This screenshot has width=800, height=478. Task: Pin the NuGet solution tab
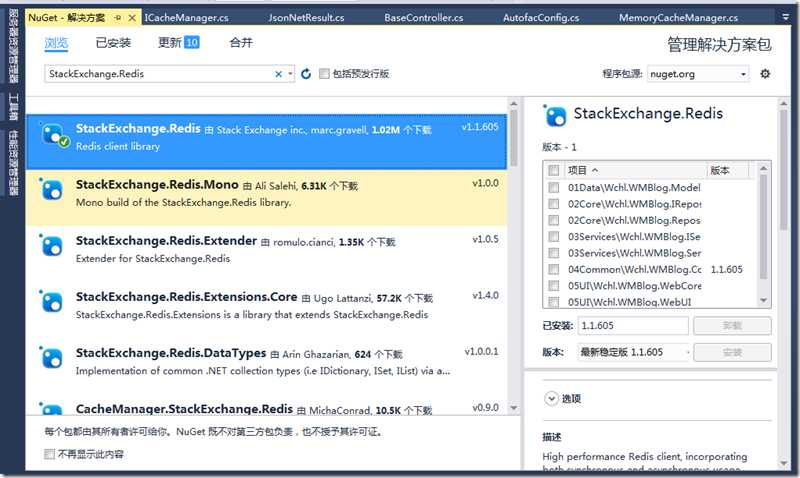(x=118, y=18)
